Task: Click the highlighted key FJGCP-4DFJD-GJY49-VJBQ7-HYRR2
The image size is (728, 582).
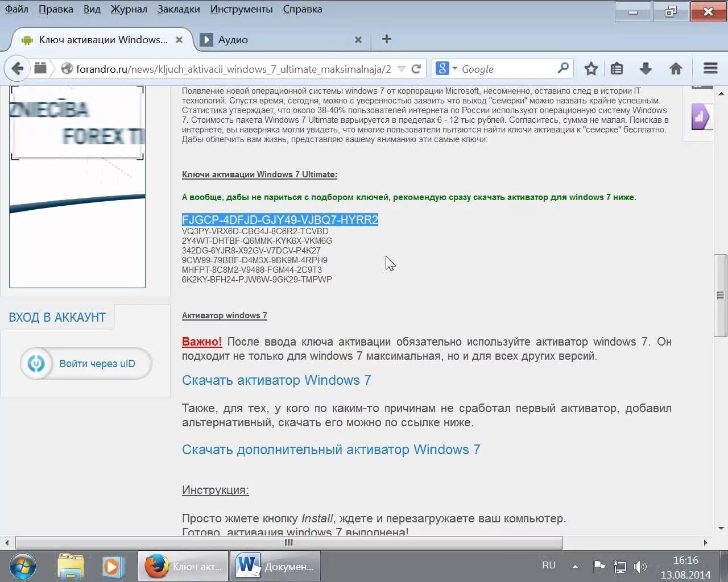Action: click(x=280, y=220)
